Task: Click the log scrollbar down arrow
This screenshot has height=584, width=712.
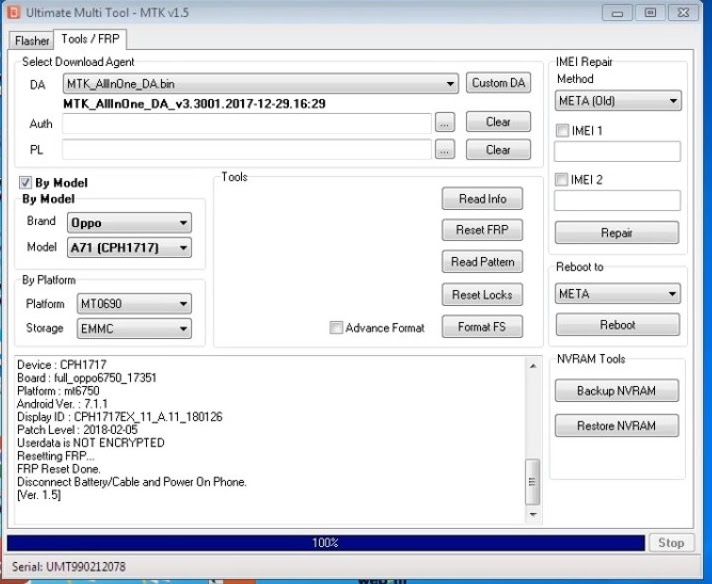Action: point(533,514)
